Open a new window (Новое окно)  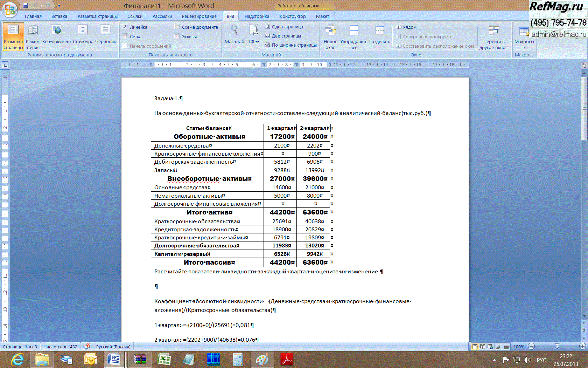click(x=330, y=36)
